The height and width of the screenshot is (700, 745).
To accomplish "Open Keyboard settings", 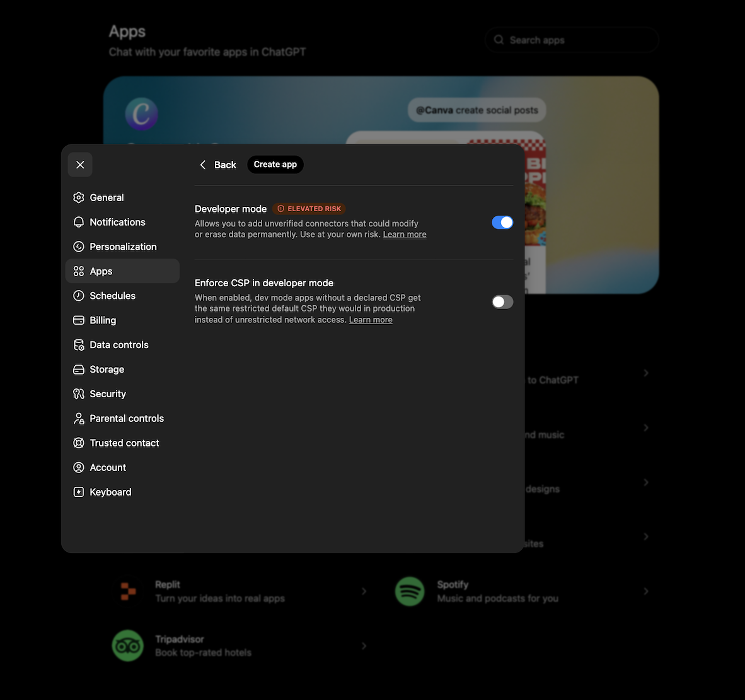I will tap(122, 492).
